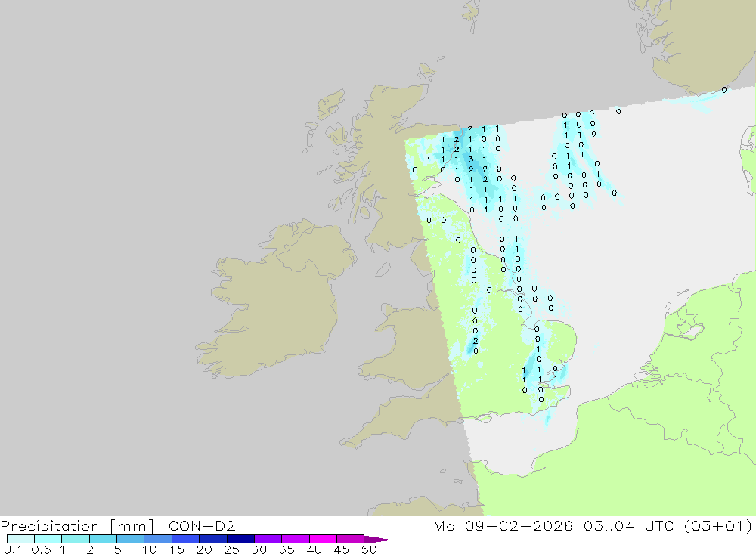Choose the 15–20 mm legend swatch
Screen dimensions: 756x554
pyautogui.click(x=186, y=539)
